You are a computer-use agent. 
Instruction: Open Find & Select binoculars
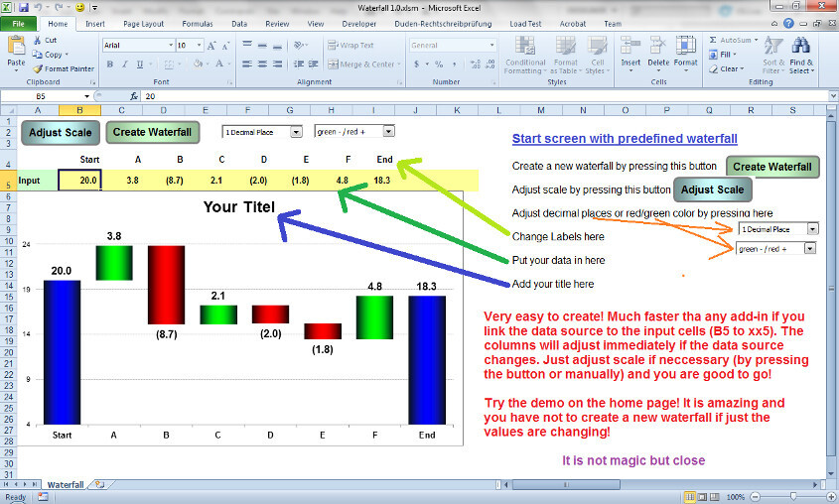coord(801,55)
